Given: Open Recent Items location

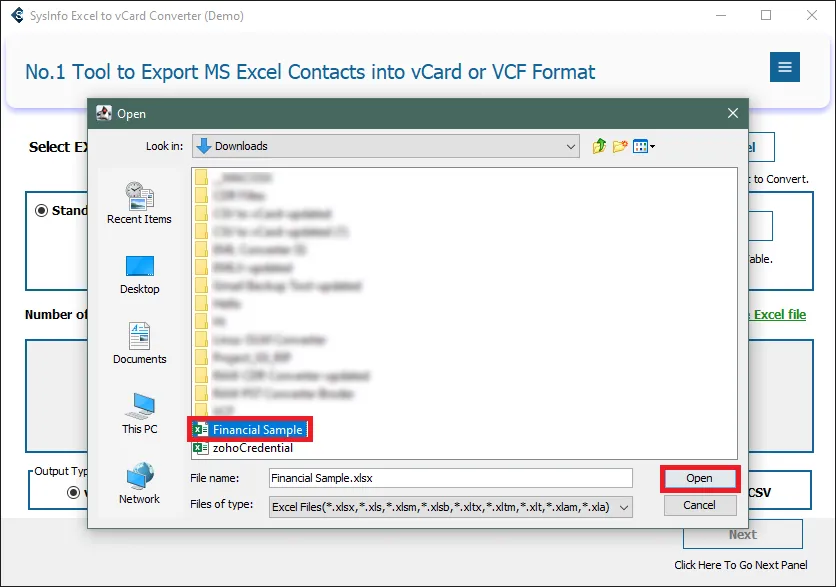Looking at the screenshot, I should (139, 203).
